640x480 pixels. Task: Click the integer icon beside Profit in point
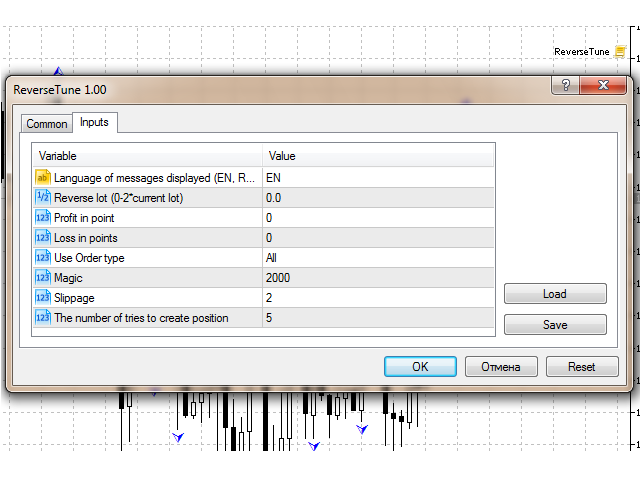tap(43, 217)
